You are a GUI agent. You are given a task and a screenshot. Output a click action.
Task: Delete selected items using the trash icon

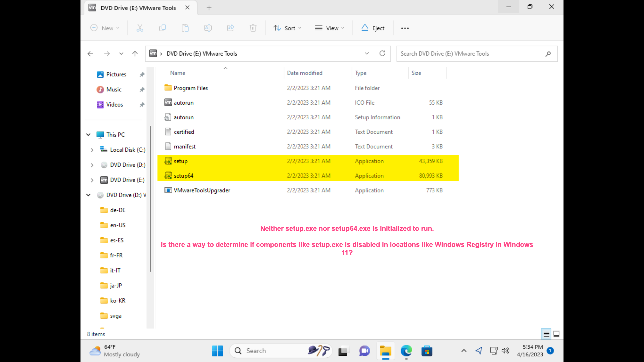[253, 28]
